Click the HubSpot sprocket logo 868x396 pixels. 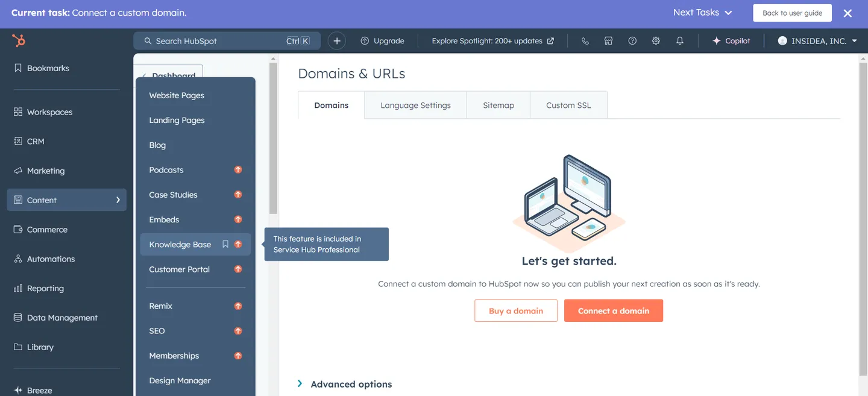19,41
